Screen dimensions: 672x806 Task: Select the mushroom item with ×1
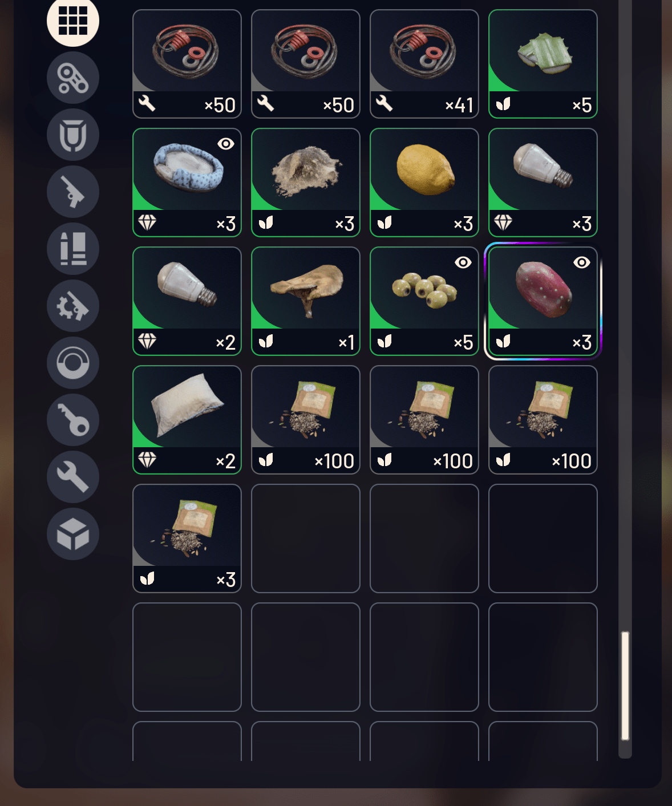pyautogui.click(x=306, y=301)
